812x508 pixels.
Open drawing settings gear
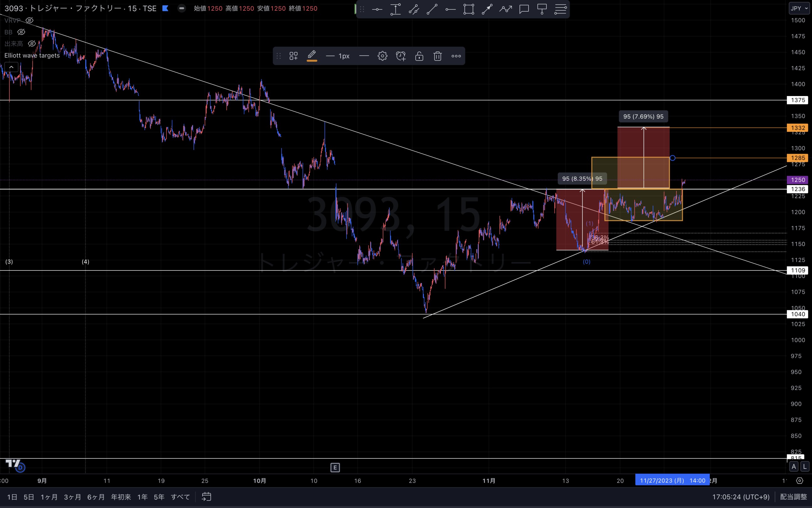pyautogui.click(x=382, y=56)
